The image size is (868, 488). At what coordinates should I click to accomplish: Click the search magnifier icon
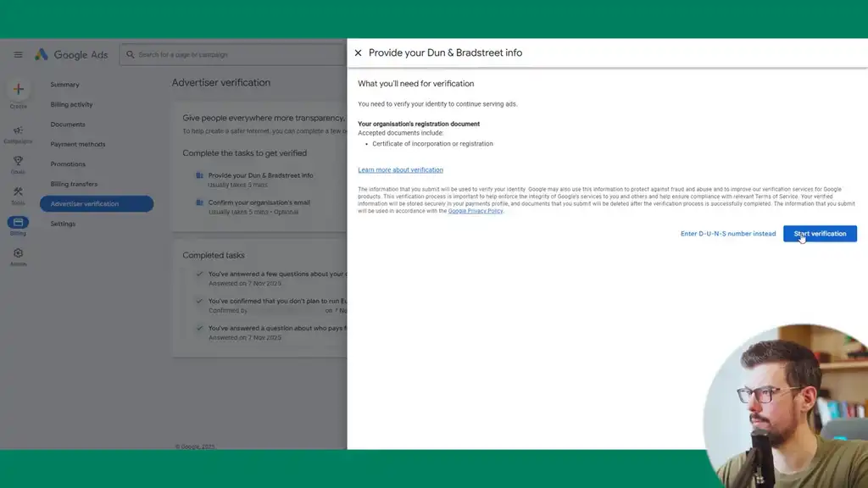click(131, 54)
